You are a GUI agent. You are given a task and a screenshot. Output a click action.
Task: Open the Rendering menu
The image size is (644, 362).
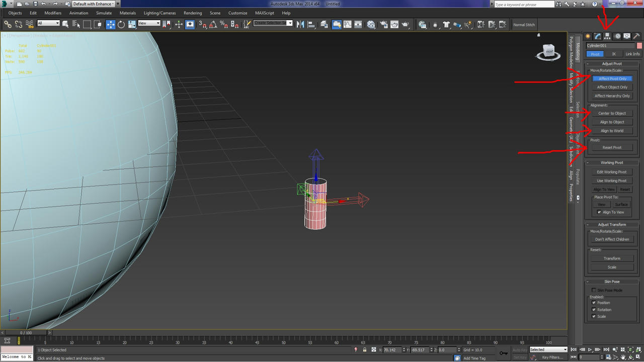coord(193,13)
